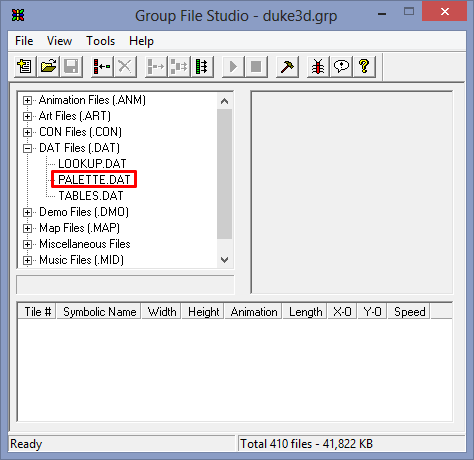Image resolution: width=474 pixels, height=460 pixels.
Task: Click the Animation column header
Action: 254,312
